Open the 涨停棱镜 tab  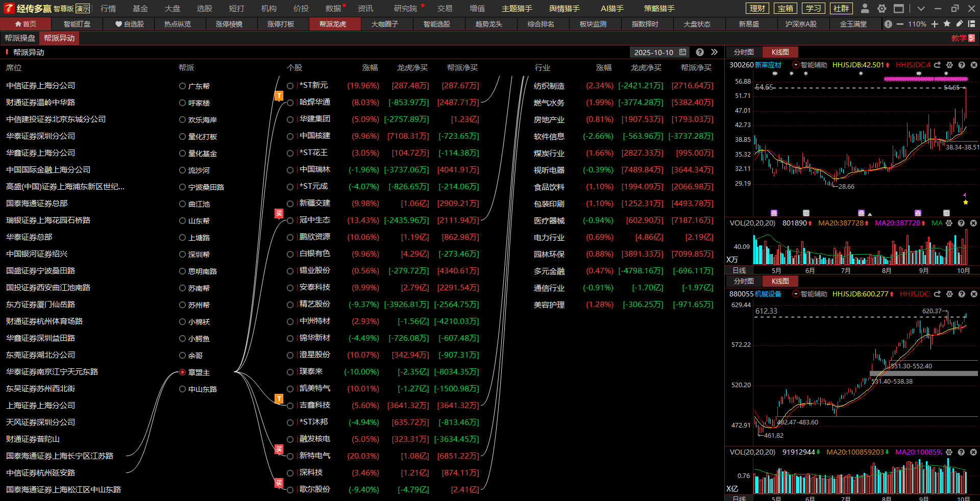229,24
